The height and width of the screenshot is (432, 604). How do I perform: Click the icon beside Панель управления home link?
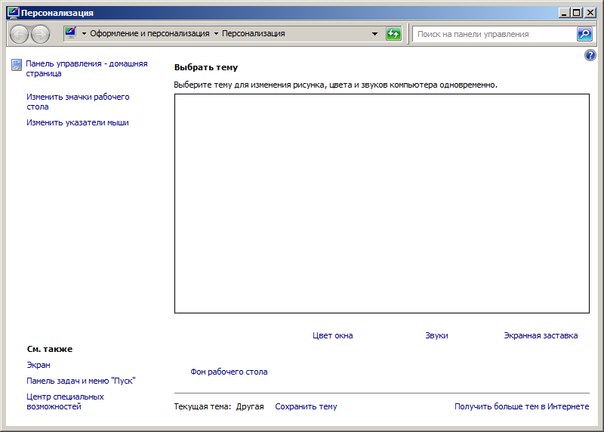point(16,64)
